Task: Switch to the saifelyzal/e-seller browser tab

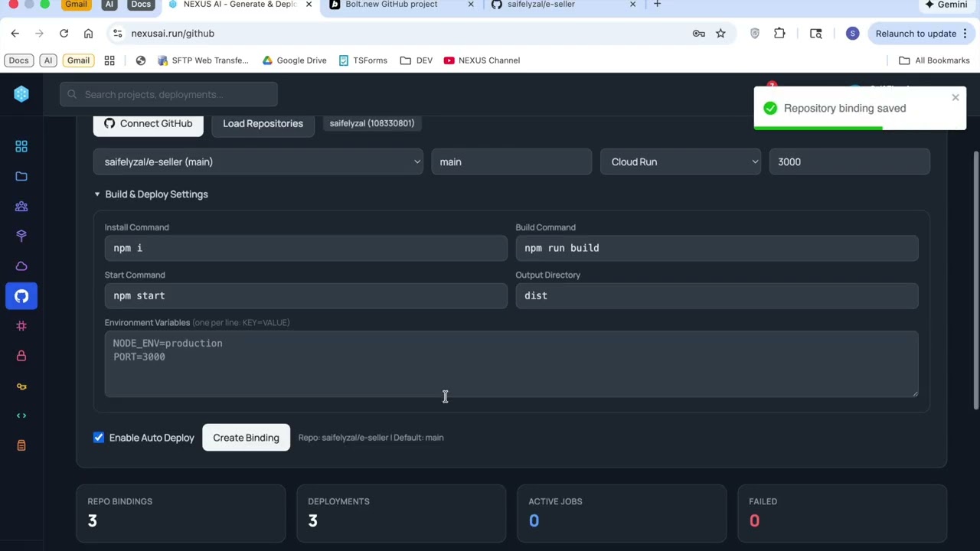Action: tap(563, 5)
